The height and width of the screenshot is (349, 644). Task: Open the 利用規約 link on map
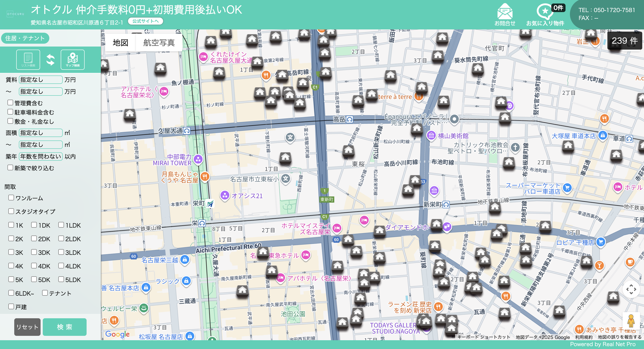point(584,337)
